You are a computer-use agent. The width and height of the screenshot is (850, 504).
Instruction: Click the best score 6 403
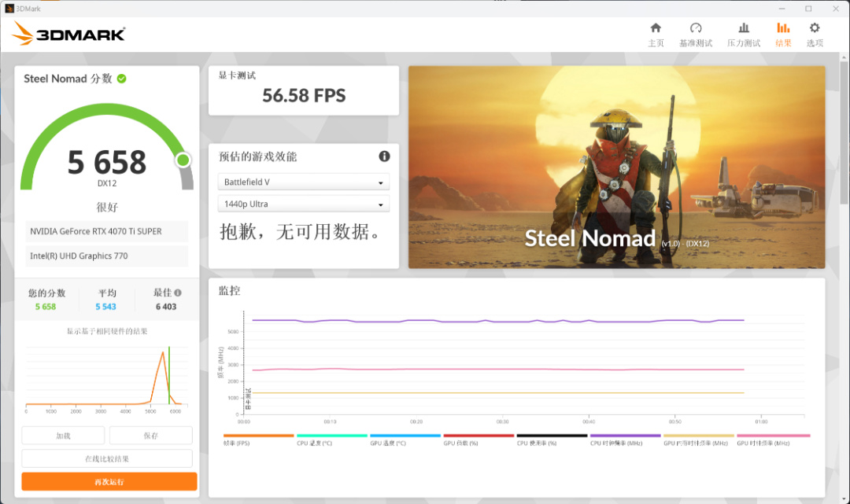(x=166, y=307)
